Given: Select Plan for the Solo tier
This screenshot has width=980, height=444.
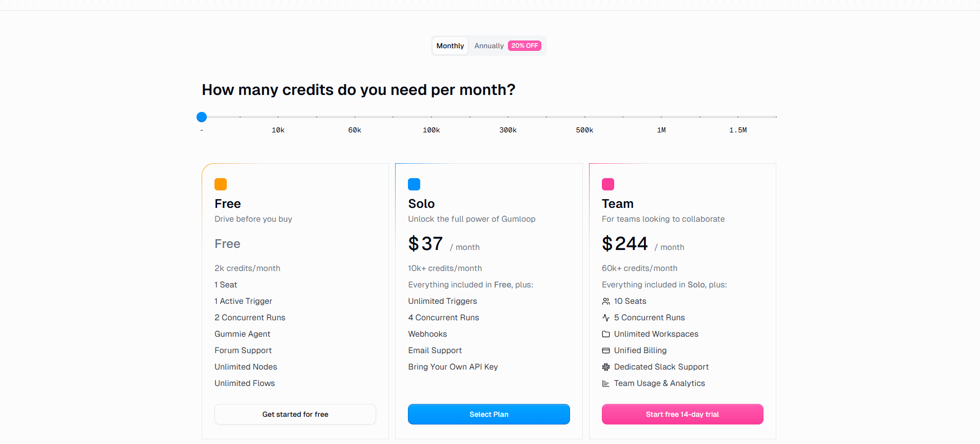Looking at the screenshot, I should (488, 414).
